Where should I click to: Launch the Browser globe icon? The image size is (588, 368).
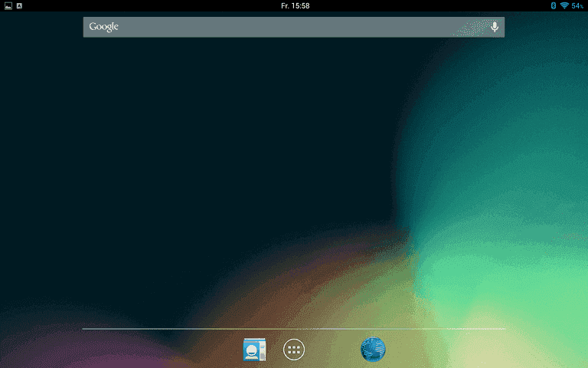point(373,350)
